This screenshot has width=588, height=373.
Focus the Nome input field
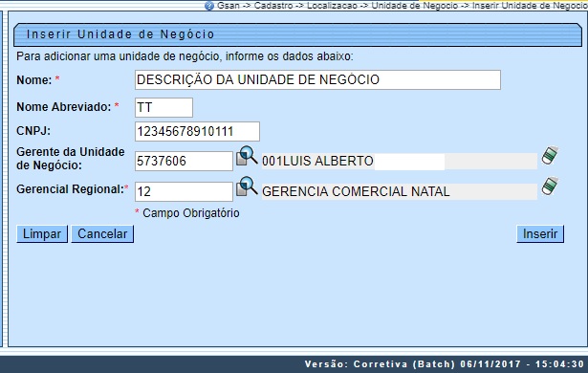click(317, 80)
